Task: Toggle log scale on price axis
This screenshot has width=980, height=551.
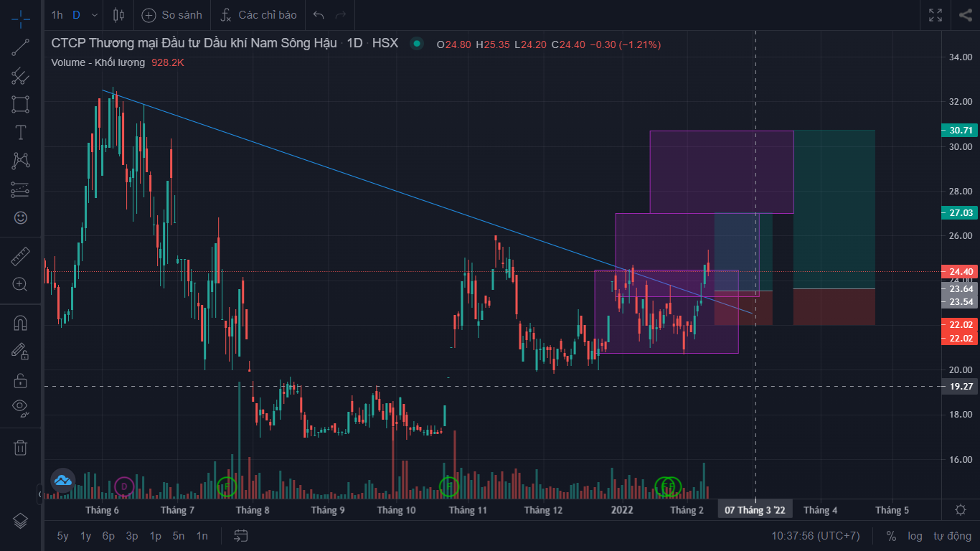Action: [915, 536]
